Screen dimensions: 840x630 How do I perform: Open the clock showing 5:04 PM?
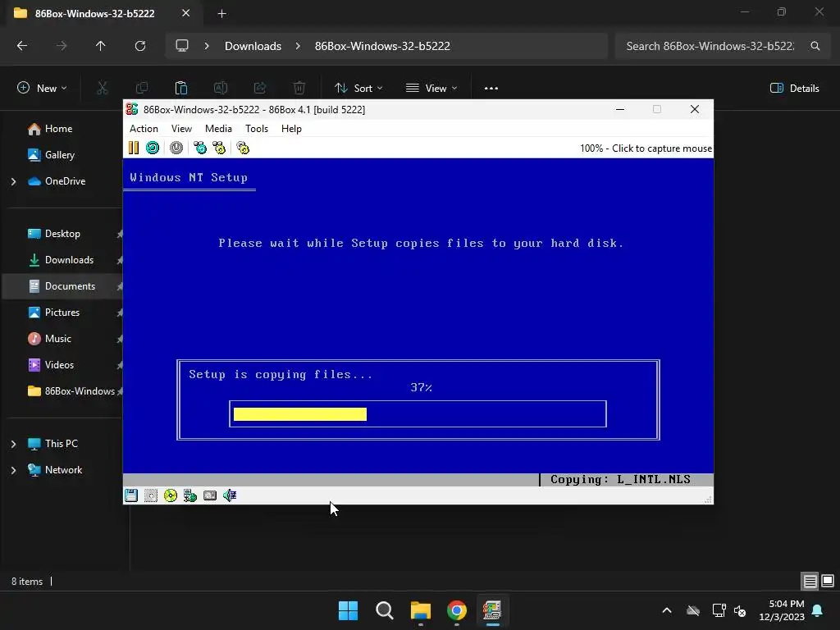(782, 610)
